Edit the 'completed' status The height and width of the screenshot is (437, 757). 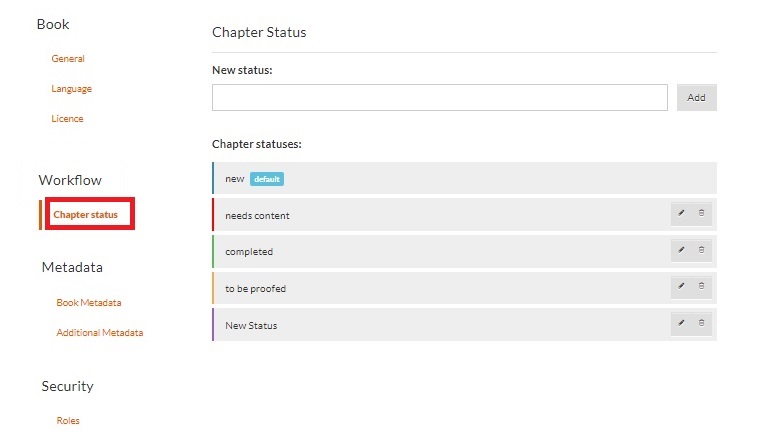pos(681,251)
